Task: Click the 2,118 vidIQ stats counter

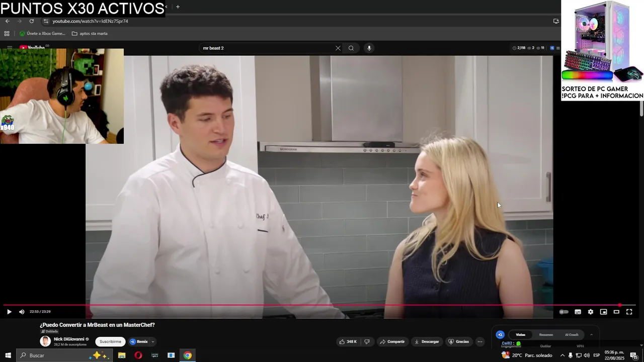Action: pos(519,48)
